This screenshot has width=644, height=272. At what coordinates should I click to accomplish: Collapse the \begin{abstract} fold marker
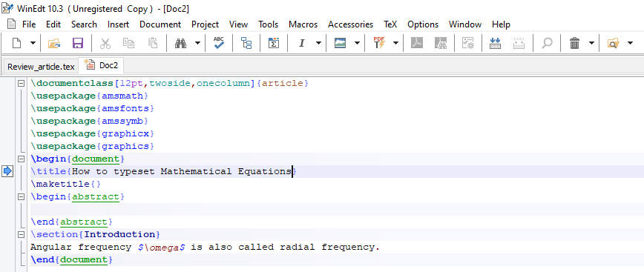[21, 196]
